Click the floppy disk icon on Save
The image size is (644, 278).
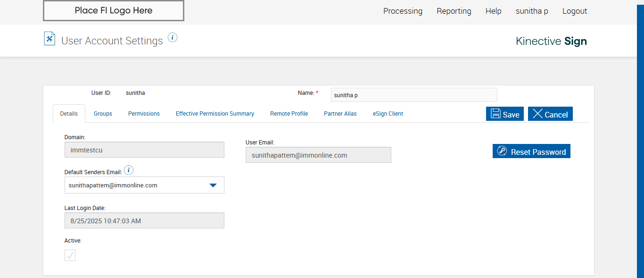tap(495, 113)
